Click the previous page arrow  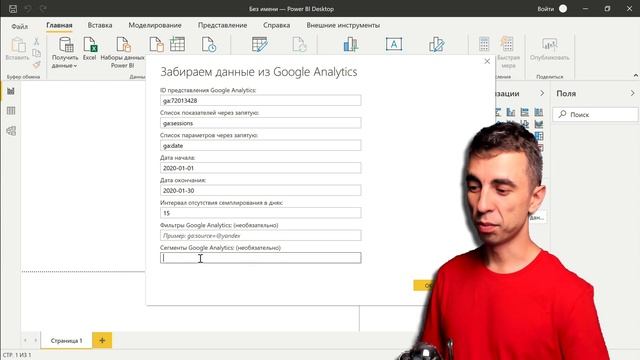pos(25,340)
